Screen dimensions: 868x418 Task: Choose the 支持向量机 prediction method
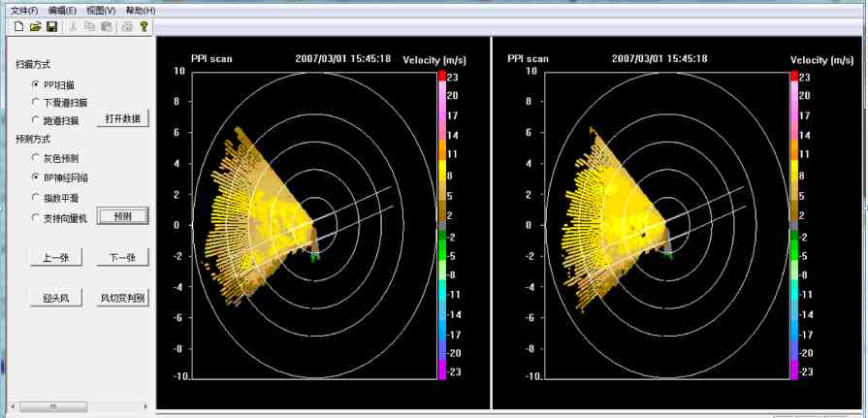point(36,218)
